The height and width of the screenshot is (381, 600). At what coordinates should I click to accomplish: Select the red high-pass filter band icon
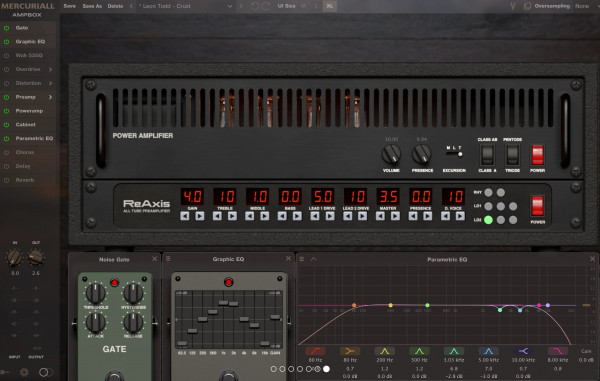tap(315, 351)
